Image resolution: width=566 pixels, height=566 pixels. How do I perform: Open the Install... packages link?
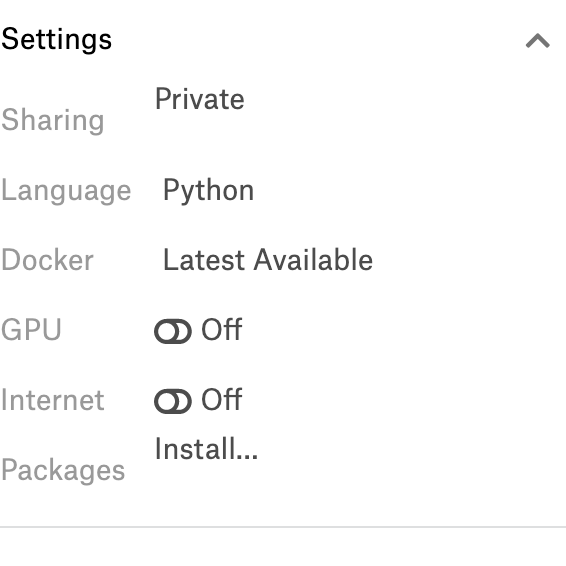click(206, 449)
